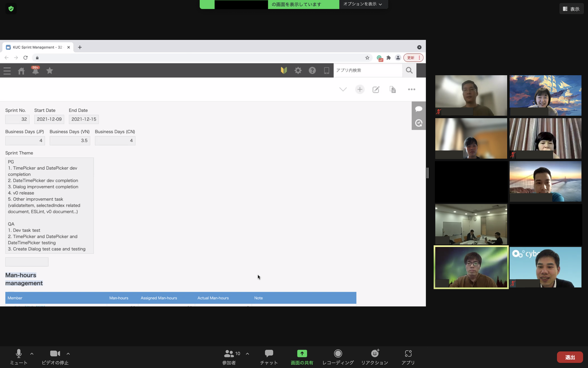Select the video tile with bridge sunset background

click(546, 181)
